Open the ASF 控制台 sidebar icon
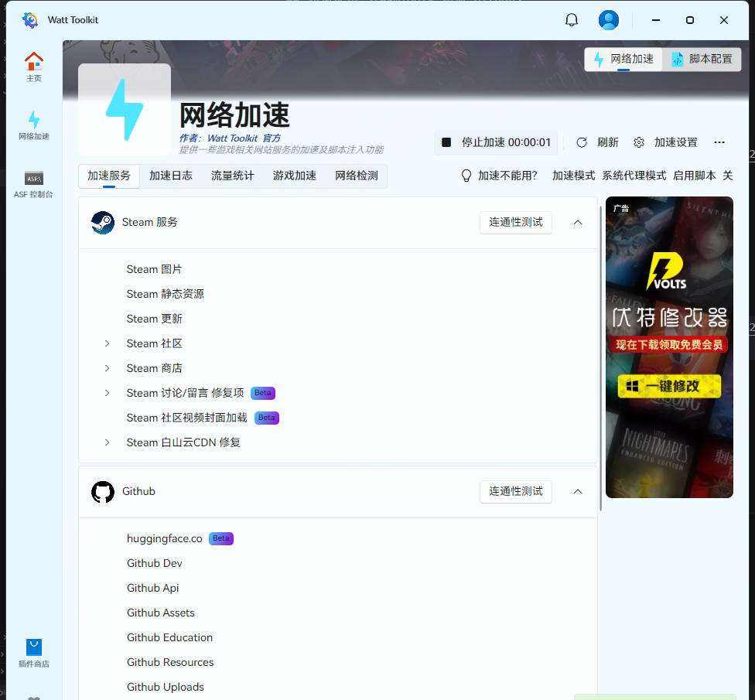This screenshot has width=755, height=700. coord(33,179)
